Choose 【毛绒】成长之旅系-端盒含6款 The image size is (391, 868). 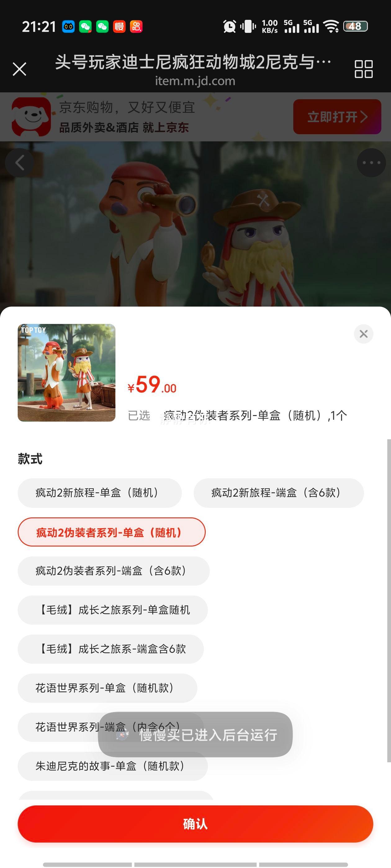point(111,649)
